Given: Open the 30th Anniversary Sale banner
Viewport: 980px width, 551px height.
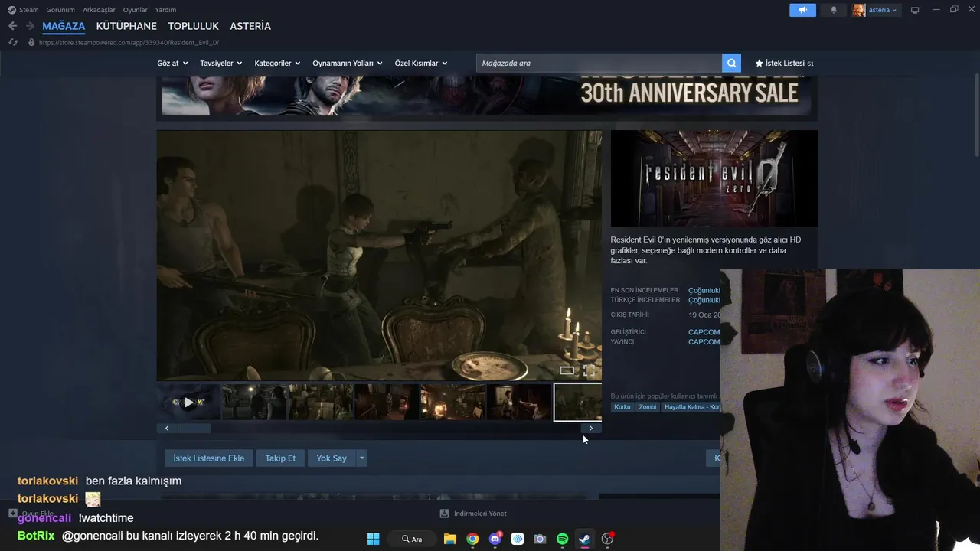Looking at the screenshot, I should (487, 96).
